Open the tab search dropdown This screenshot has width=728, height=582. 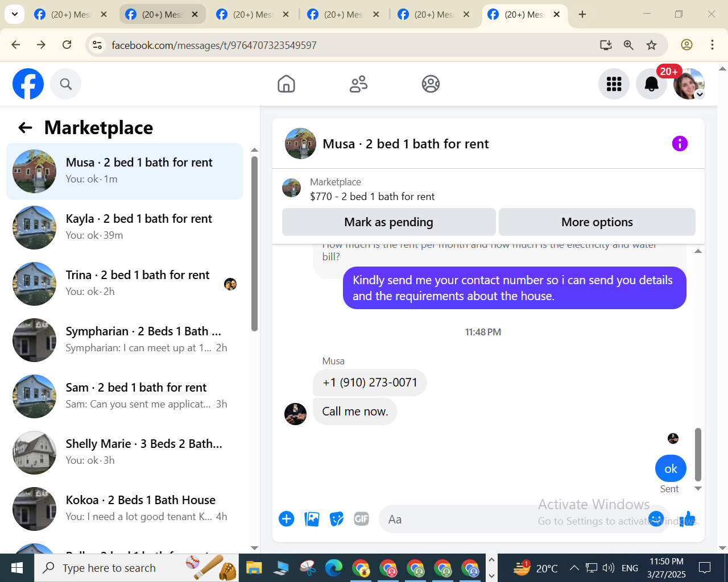click(14, 15)
